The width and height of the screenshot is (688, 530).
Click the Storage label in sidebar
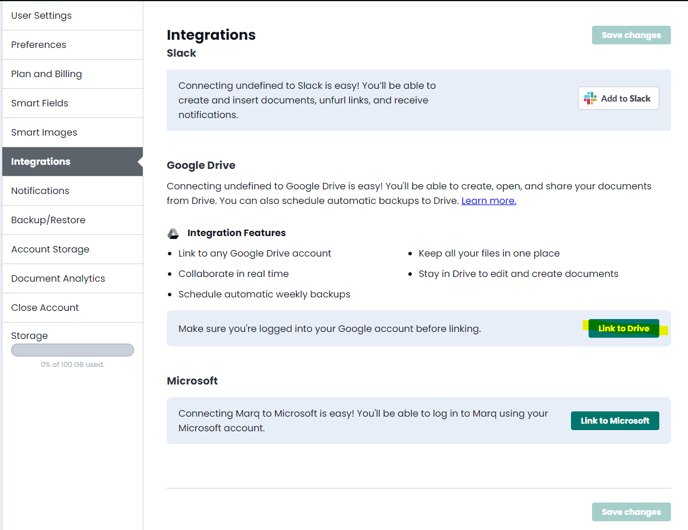(29, 336)
